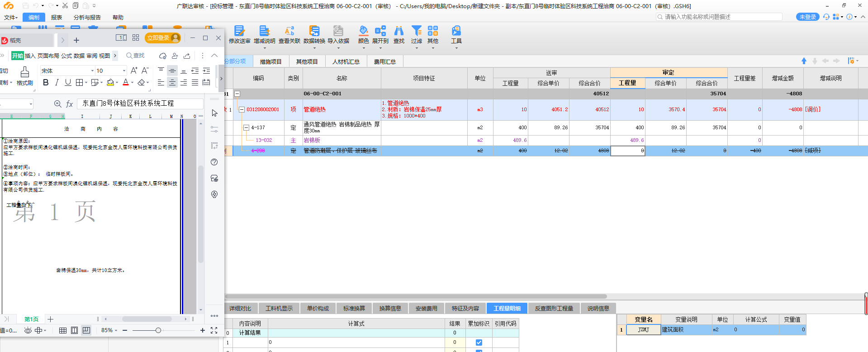The width and height of the screenshot is (868, 352).
Task: Decrease font size in WPS
Action: tap(145, 70)
